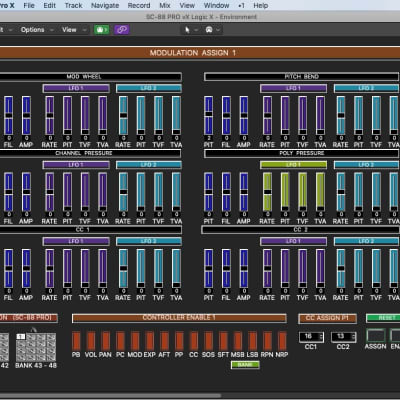Adjust the Mod Wheel LFO 1 TVF slider
The image size is (400, 400).
pos(85,115)
